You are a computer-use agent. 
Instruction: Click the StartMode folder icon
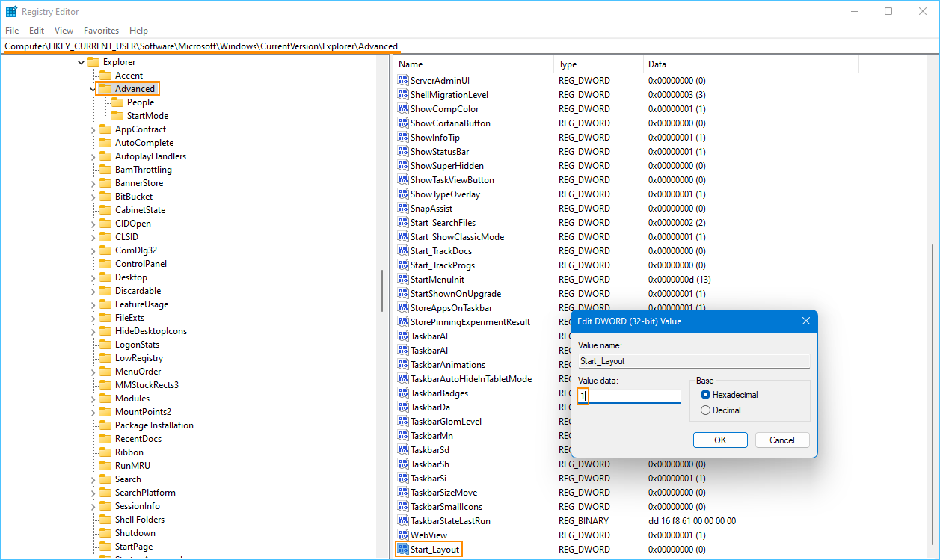(117, 116)
